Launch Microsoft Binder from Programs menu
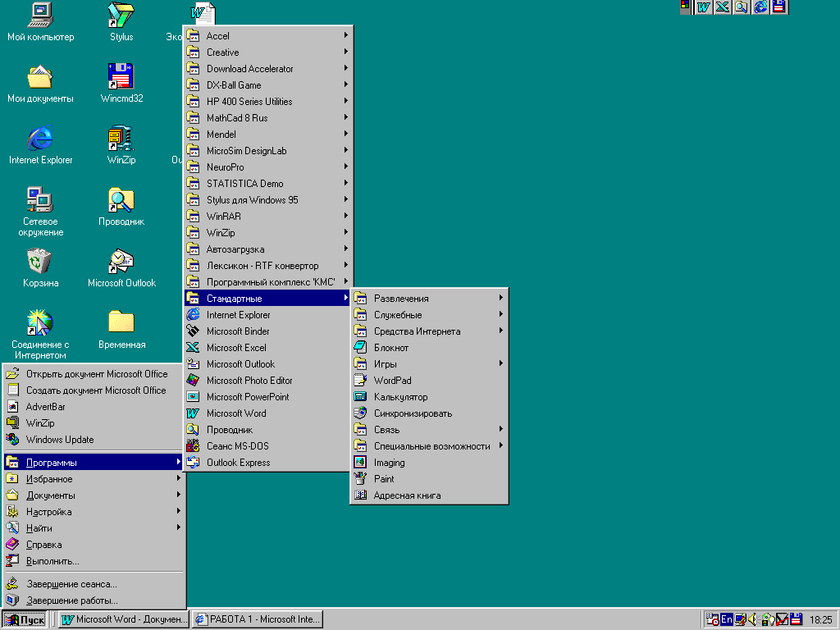 click(x=267, y=331)
